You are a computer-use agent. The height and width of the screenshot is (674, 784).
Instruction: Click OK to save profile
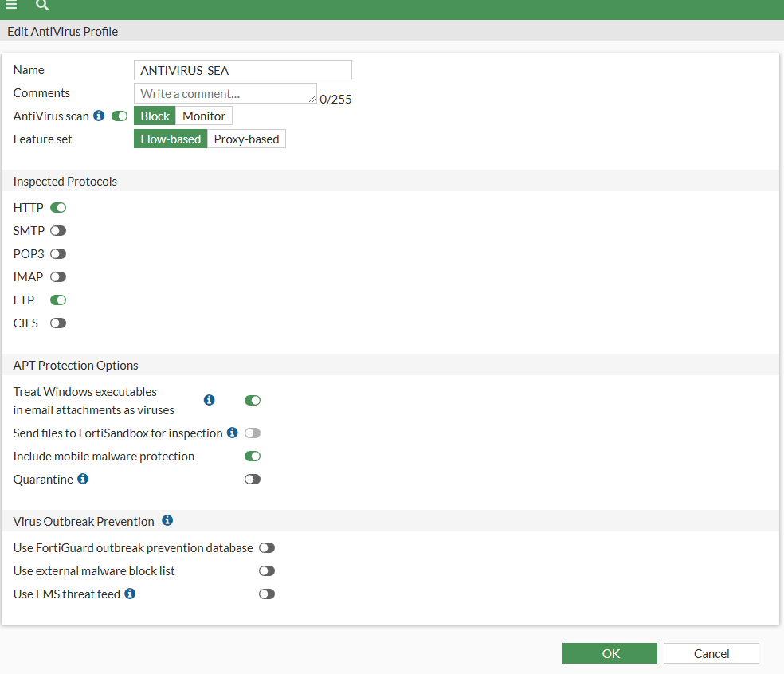[x=610, y=653]
